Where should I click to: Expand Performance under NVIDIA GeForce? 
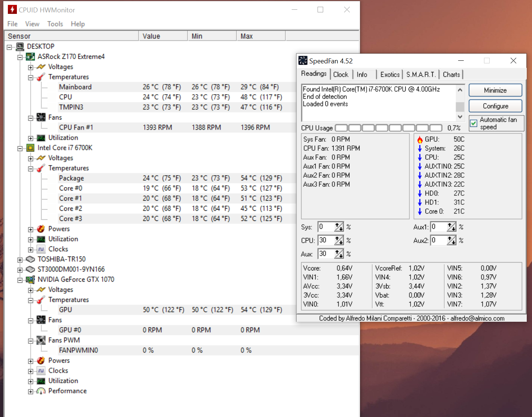point(30,391)
